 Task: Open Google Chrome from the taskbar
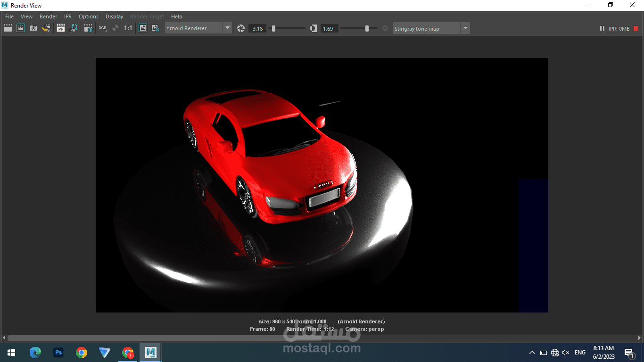[x=82, y=353]
